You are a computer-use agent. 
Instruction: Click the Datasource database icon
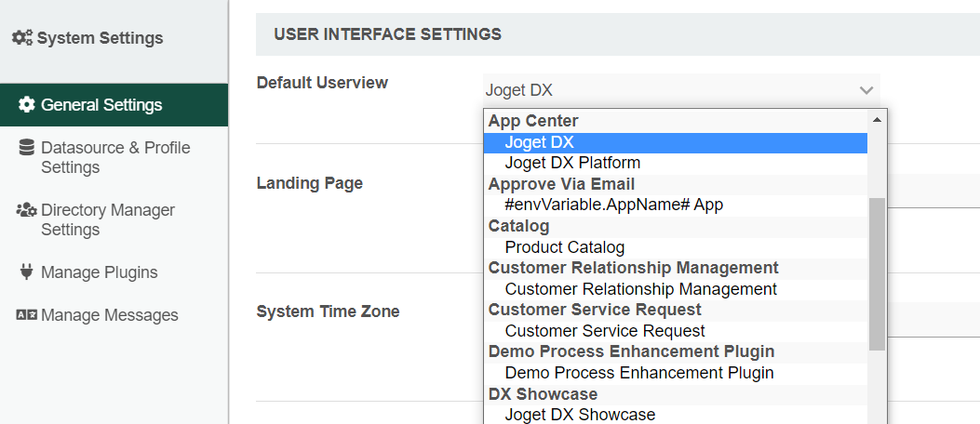(26, 147)
